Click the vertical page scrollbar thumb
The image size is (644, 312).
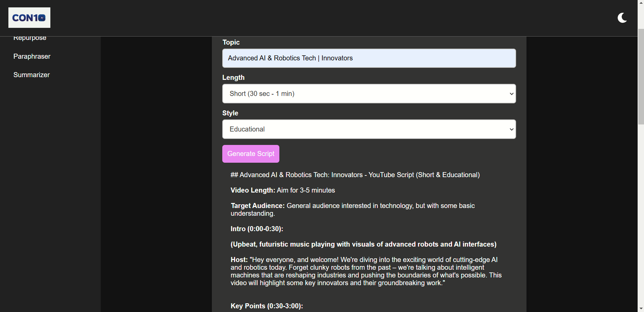(x=641, y=76)
